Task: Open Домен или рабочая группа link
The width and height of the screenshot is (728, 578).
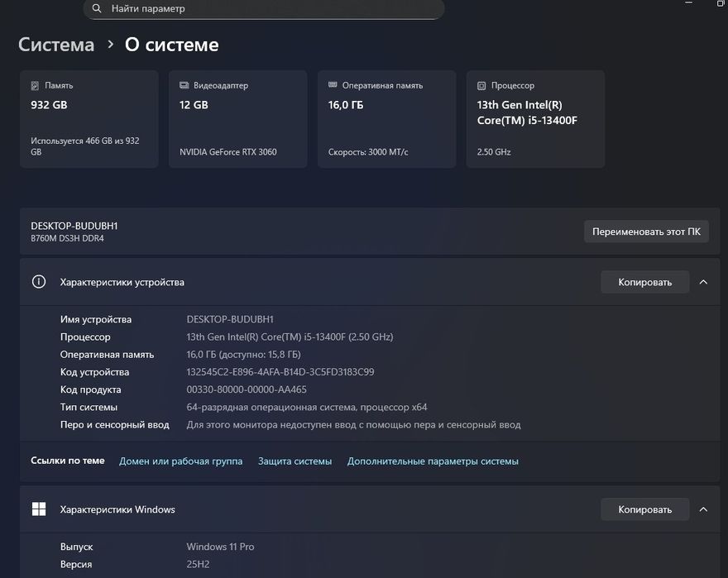Action: (180, 461)
